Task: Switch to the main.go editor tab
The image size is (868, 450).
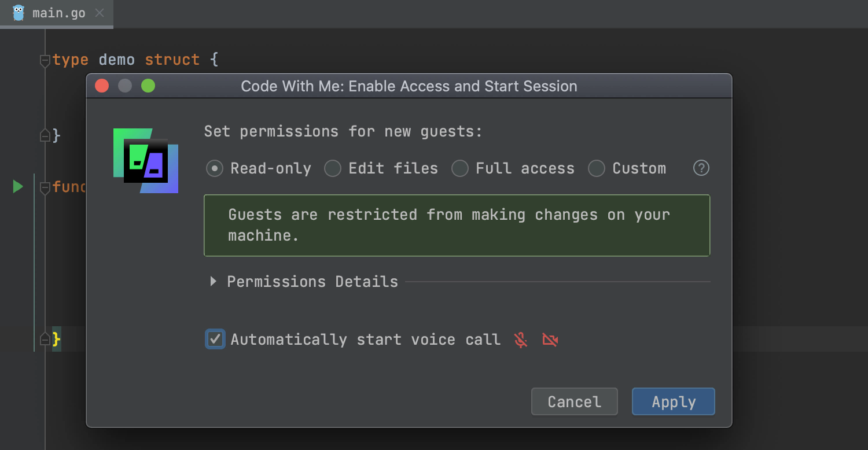Action: [58, 13]
